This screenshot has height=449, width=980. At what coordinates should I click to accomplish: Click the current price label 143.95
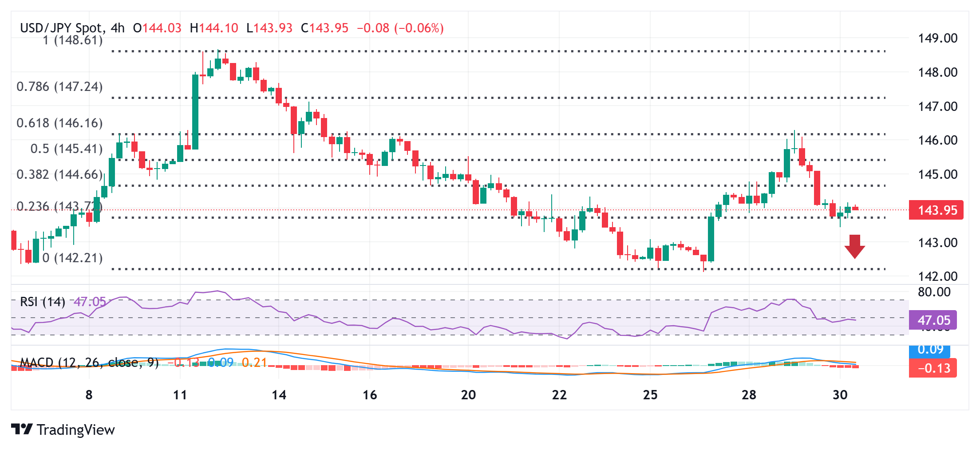coord(936,210)
